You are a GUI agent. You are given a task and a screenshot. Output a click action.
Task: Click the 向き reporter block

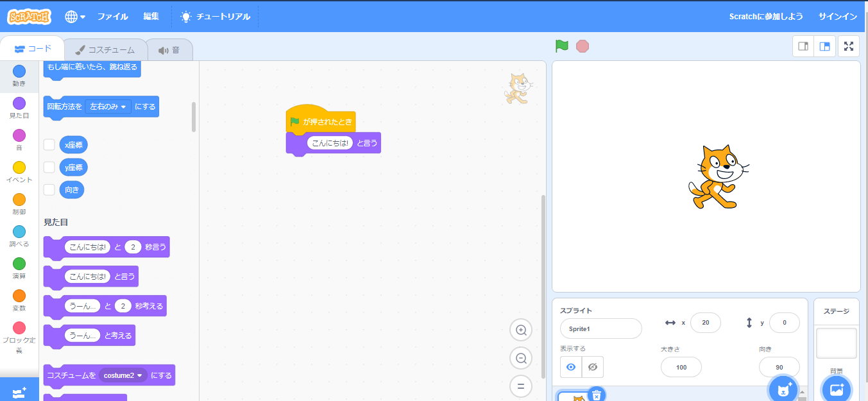tap(72, 190)
